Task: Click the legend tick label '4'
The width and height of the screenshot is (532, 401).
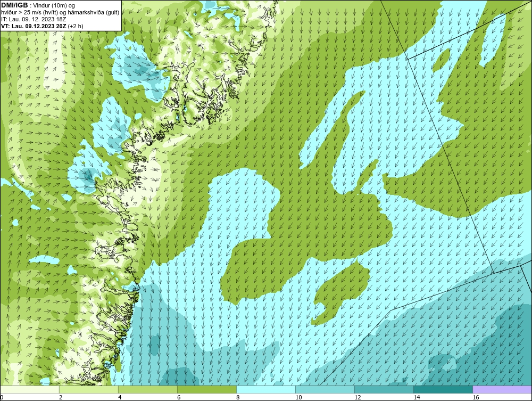Action: point(120,397)
